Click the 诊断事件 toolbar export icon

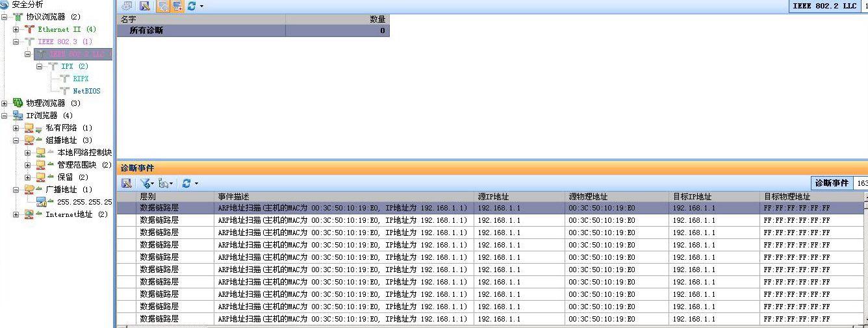point(127,184)
